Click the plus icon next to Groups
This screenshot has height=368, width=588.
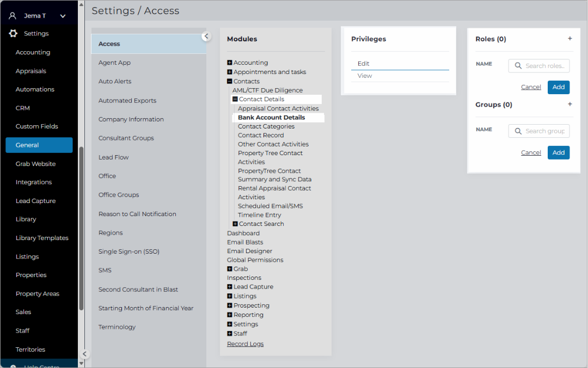point(569,105)
